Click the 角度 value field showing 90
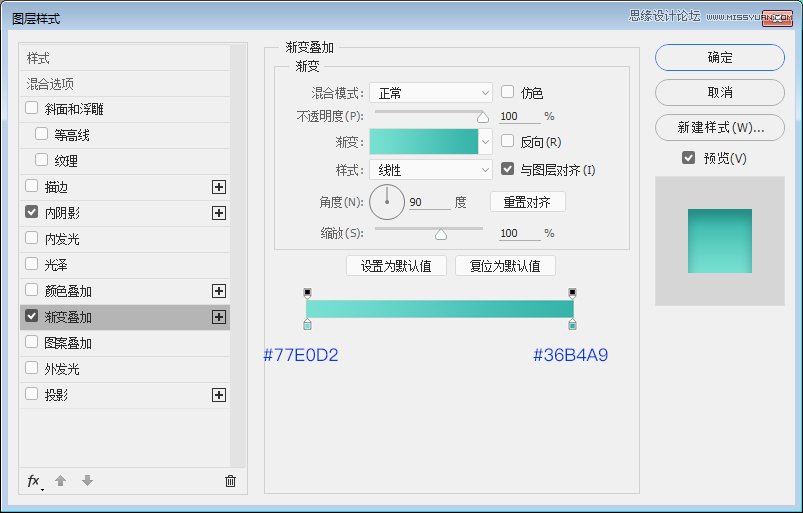The width and height of the screenshot is (803, 513). (x=429, y=202)
